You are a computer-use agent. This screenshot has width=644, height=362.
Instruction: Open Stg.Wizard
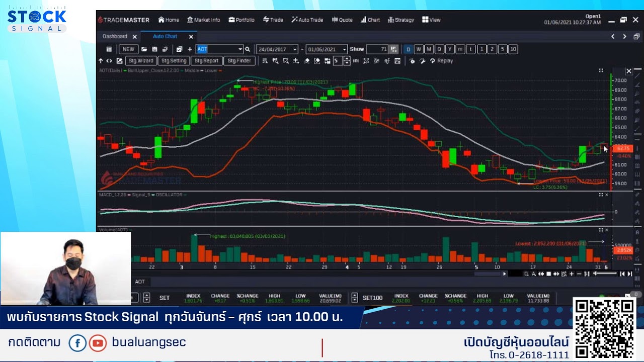[141, 61]
